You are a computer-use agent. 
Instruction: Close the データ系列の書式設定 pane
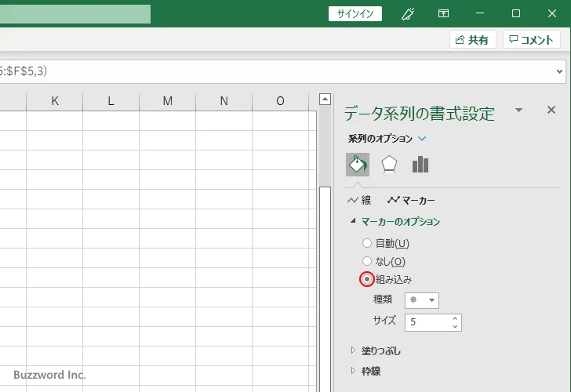pos(551,110)
